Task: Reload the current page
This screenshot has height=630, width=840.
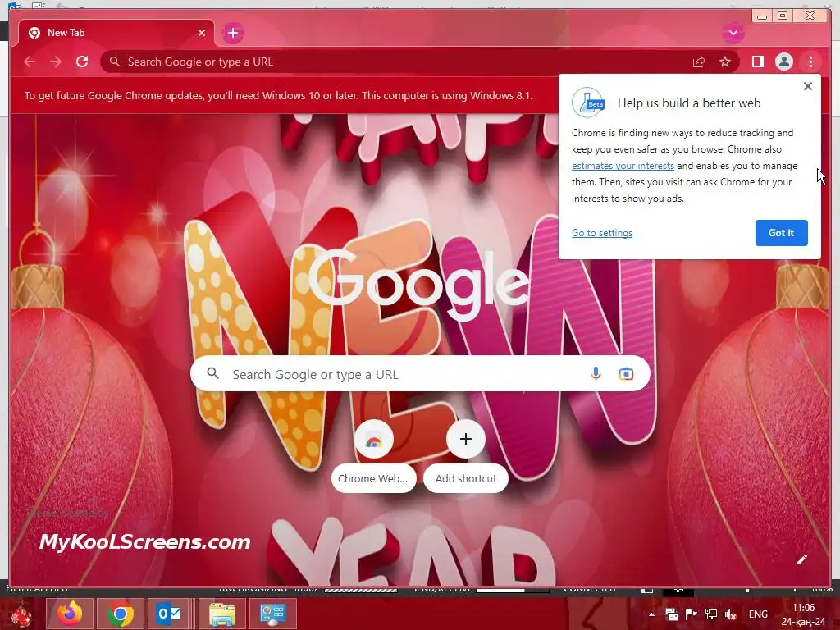Action: [82, 62]
